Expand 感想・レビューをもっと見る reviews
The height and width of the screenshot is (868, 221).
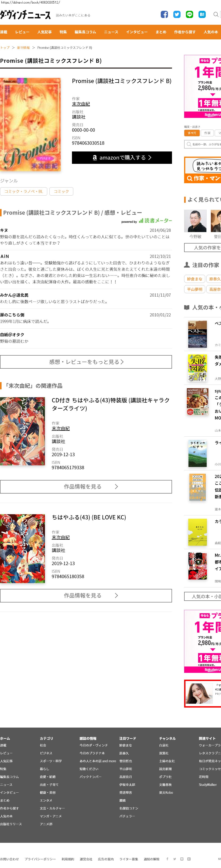[86, 362]
